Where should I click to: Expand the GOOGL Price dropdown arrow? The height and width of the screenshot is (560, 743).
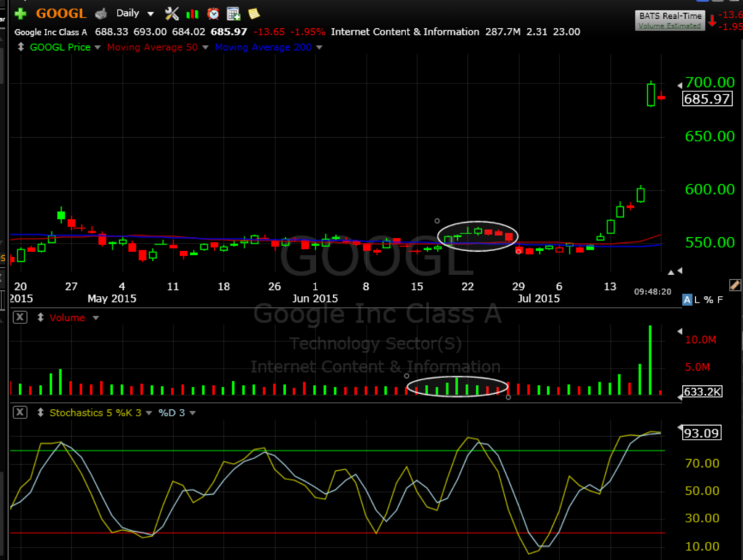click(98, 47)
